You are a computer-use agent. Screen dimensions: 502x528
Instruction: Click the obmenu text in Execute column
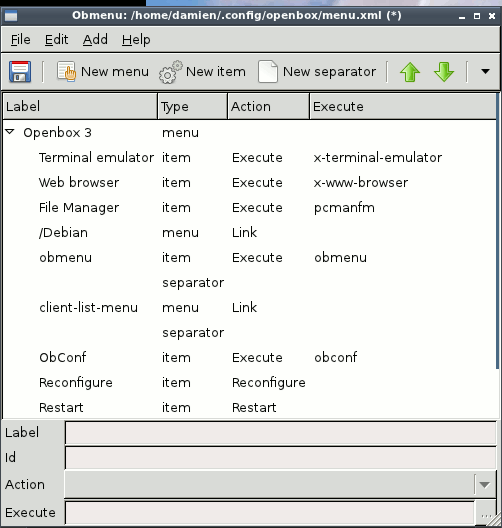pyautogui.click(x=340, y=257)
